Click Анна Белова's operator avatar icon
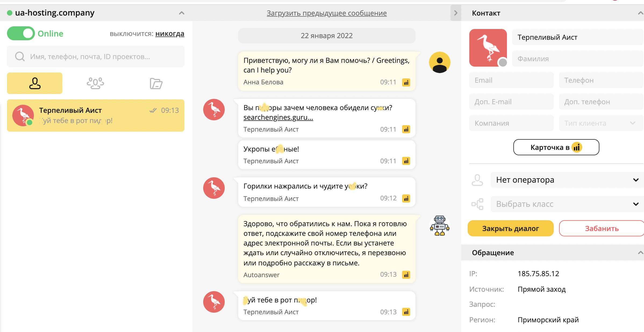This screenshot has width=644, height=332. pyautogui.click(x=439, y=62)
